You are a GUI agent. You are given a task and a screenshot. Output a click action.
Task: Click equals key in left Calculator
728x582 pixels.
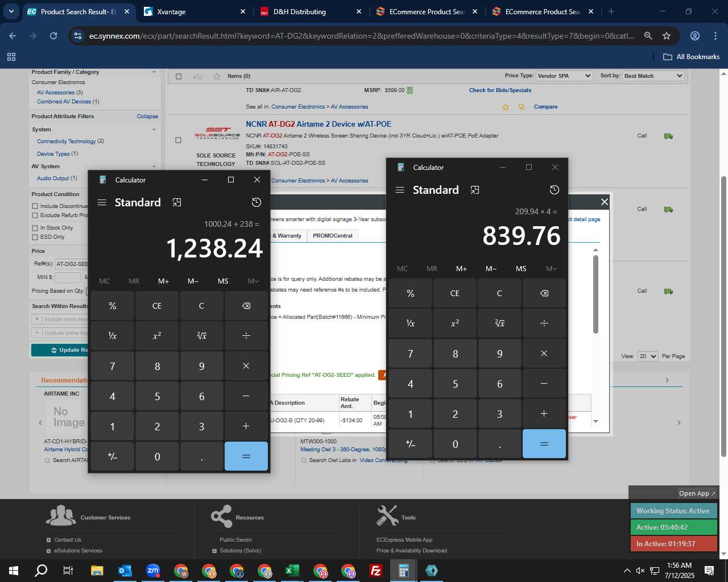click(246, 456)
